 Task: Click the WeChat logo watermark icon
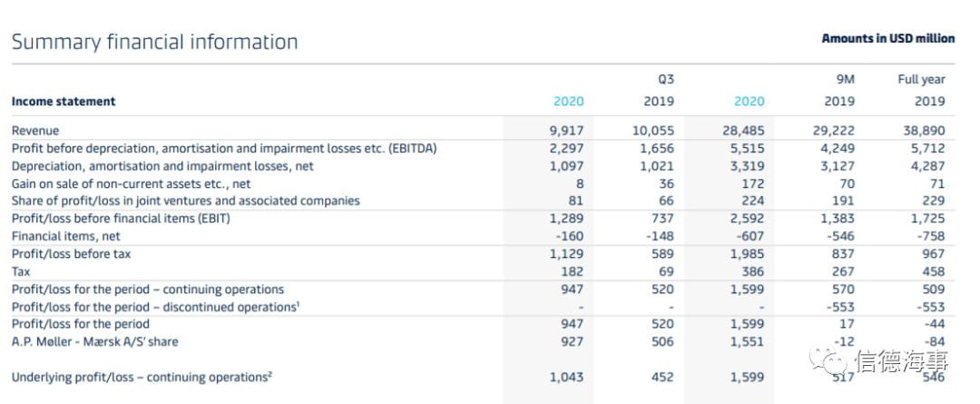(830, 360)
